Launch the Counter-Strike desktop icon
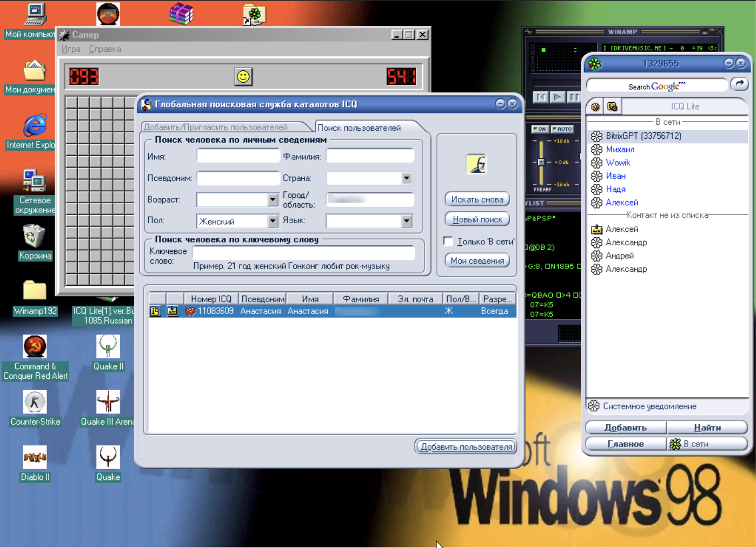The image size is (756, 548). coord(35,403)
